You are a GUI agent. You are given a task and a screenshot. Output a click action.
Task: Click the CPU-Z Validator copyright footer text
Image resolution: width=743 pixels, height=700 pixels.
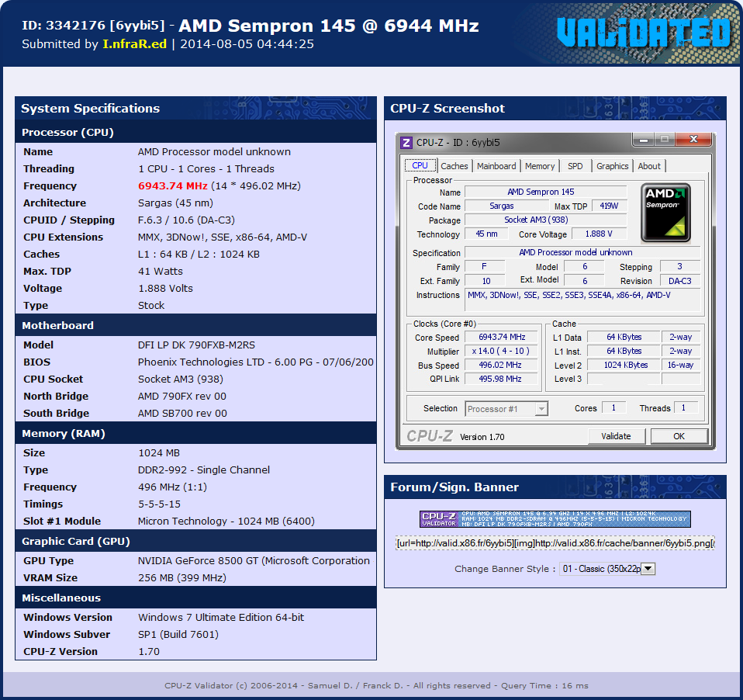(376, 685)
